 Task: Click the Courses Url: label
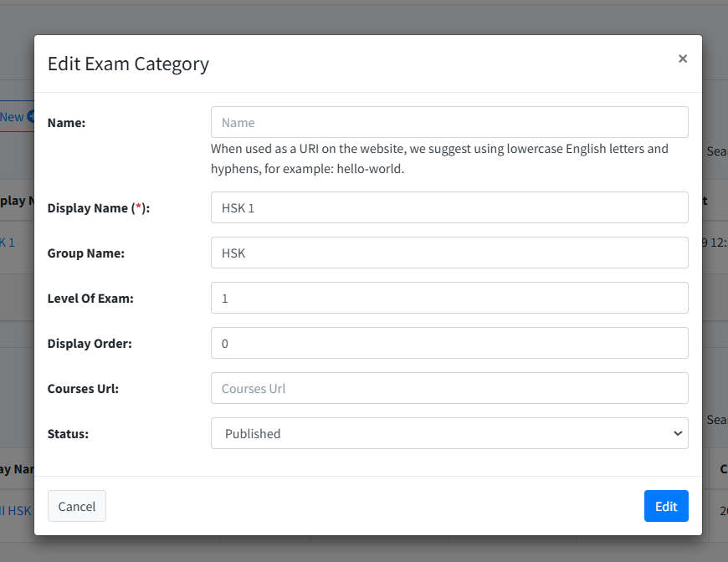(x=83, y=388)
